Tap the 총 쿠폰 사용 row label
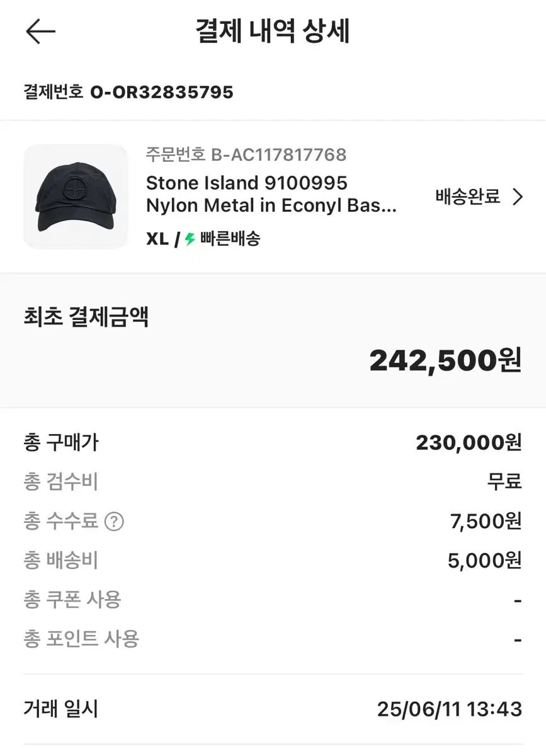546x756 pixels. [x=72, y=599]
